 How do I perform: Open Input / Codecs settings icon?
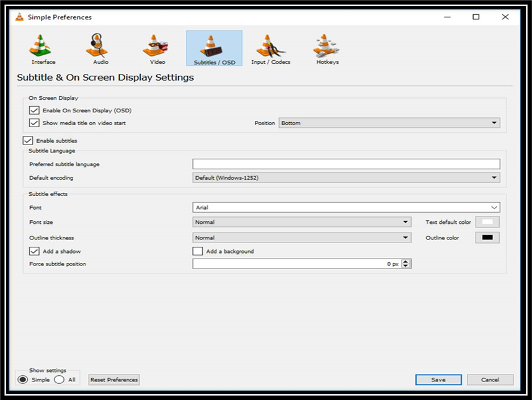point(270,47)
